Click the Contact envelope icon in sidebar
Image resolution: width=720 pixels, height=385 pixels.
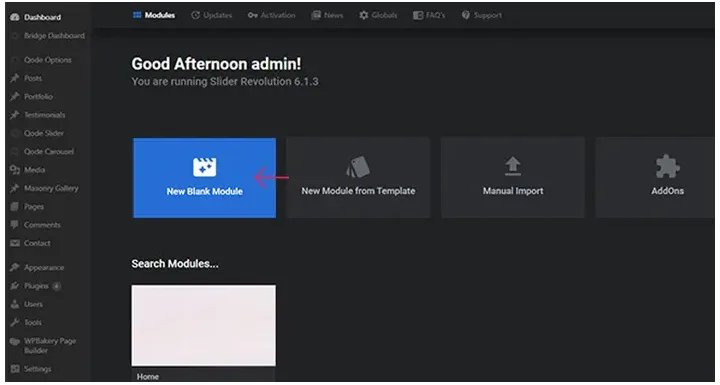tap(15, 243)
